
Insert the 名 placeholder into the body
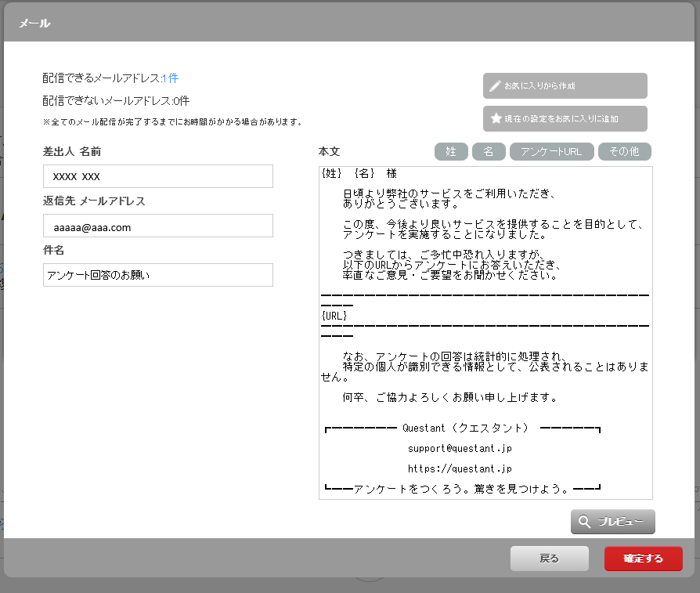coord(489,152)
